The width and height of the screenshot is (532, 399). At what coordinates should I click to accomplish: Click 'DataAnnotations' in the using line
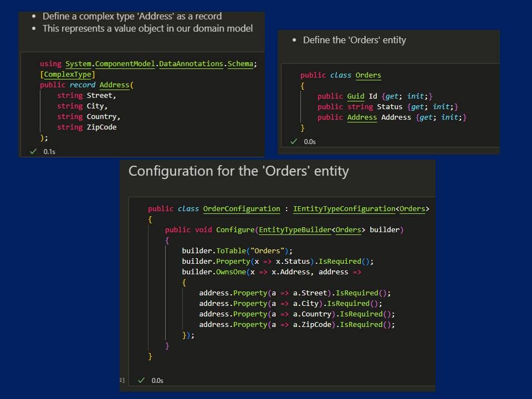point(191,64)
